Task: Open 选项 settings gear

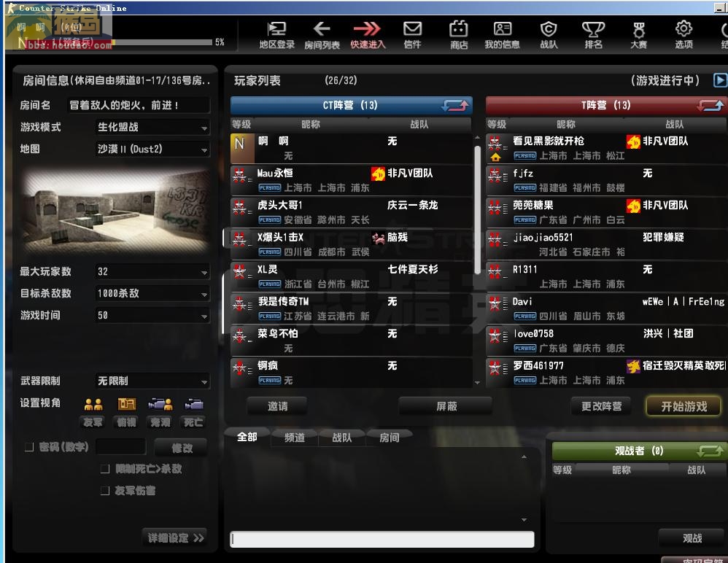Action: pos(684,35)
